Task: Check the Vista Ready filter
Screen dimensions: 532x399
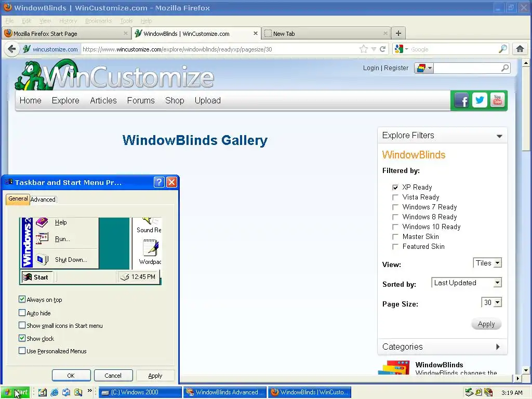Action: [395, 197]
